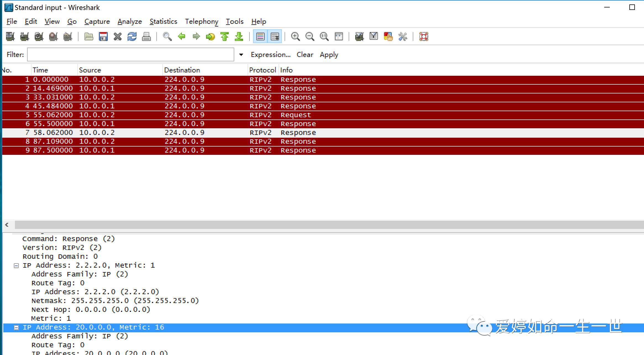Click the Save capture file icon

click(103, 36)
